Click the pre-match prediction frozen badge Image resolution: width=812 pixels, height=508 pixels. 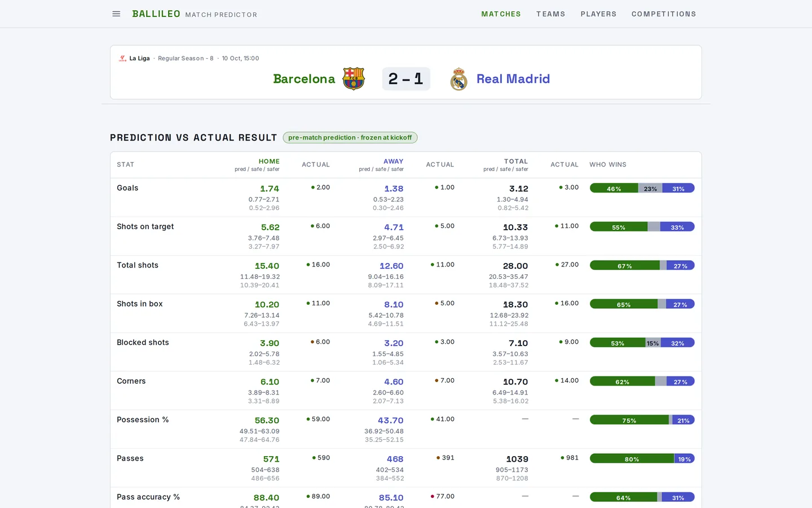(350, 138)
